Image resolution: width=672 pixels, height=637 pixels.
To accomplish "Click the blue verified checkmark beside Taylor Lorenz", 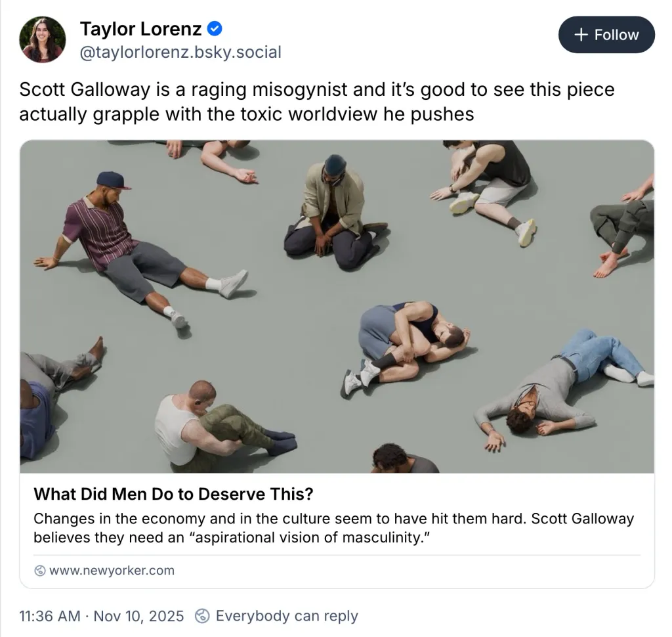I will click(x=215, y=28).
